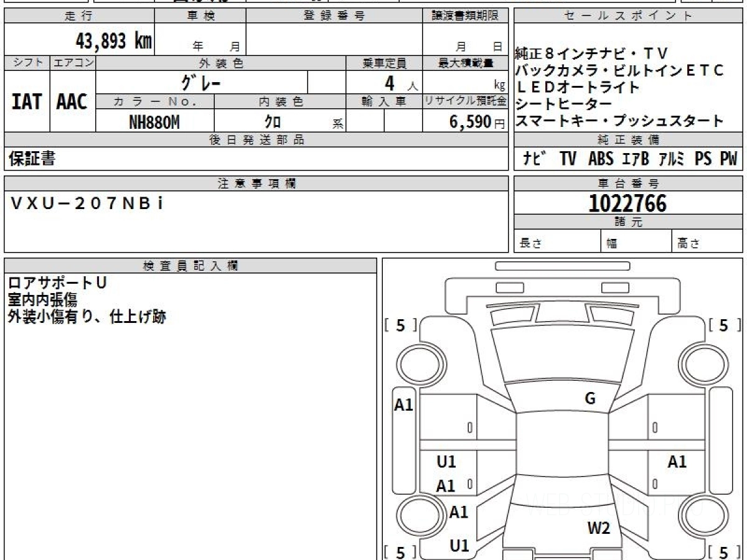Click the 内装色 header cell
747x560 pixels.
281,101
